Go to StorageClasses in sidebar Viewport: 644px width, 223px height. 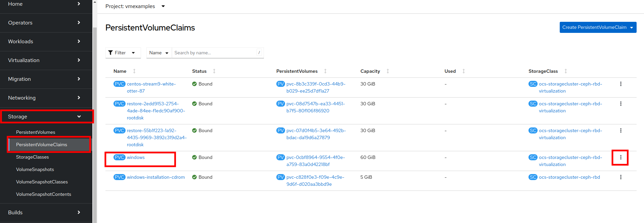[x=33, y=157]
